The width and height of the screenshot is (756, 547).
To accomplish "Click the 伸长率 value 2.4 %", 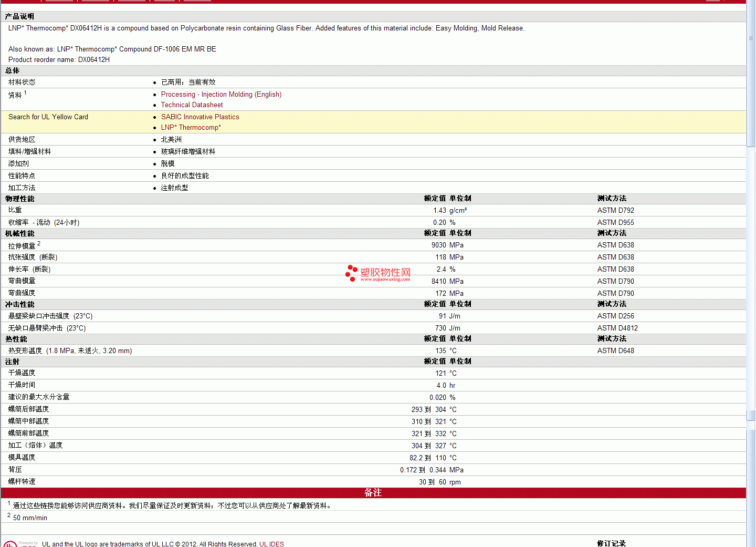I will point(446,270).
